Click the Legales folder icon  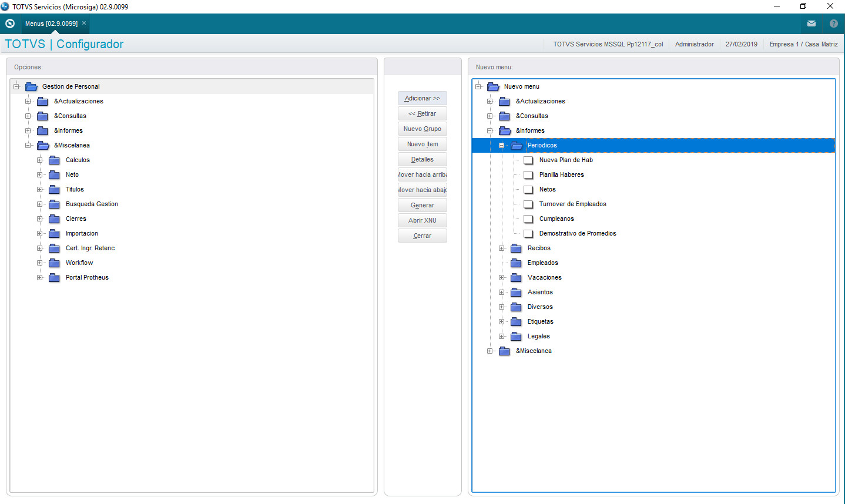[x=516, y=336]
